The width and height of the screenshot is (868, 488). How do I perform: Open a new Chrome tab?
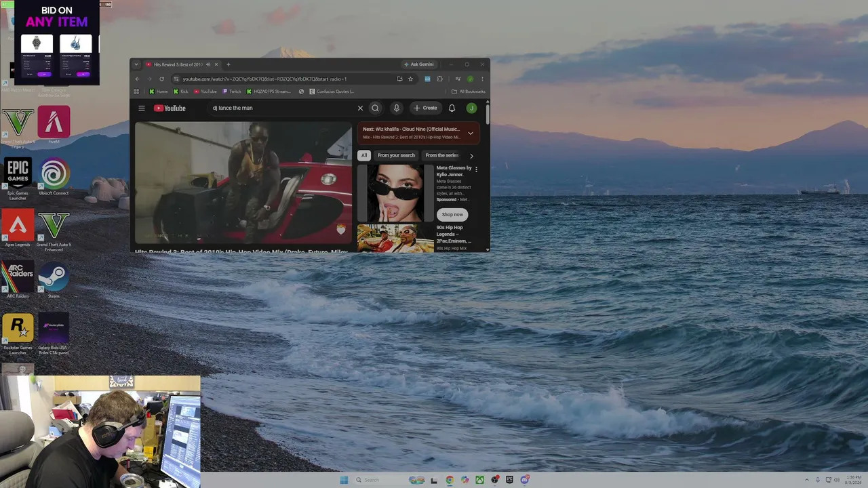point(228,64)
